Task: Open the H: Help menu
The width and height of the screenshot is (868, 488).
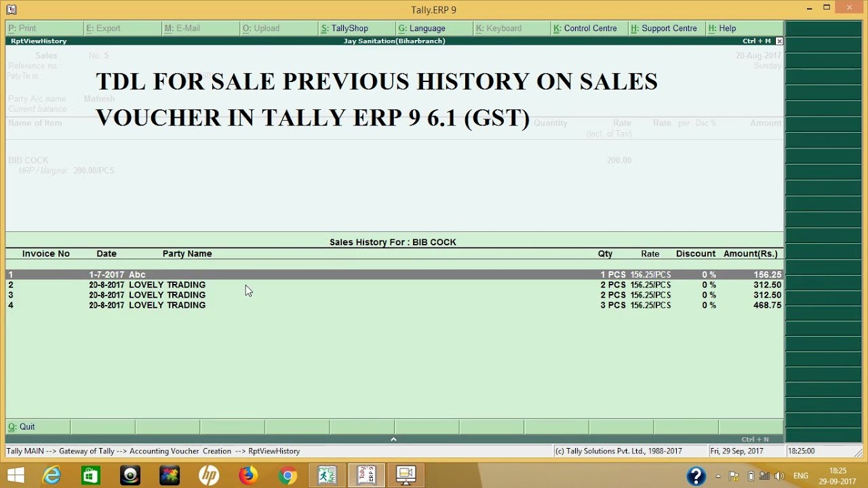Action: [745, 28]
